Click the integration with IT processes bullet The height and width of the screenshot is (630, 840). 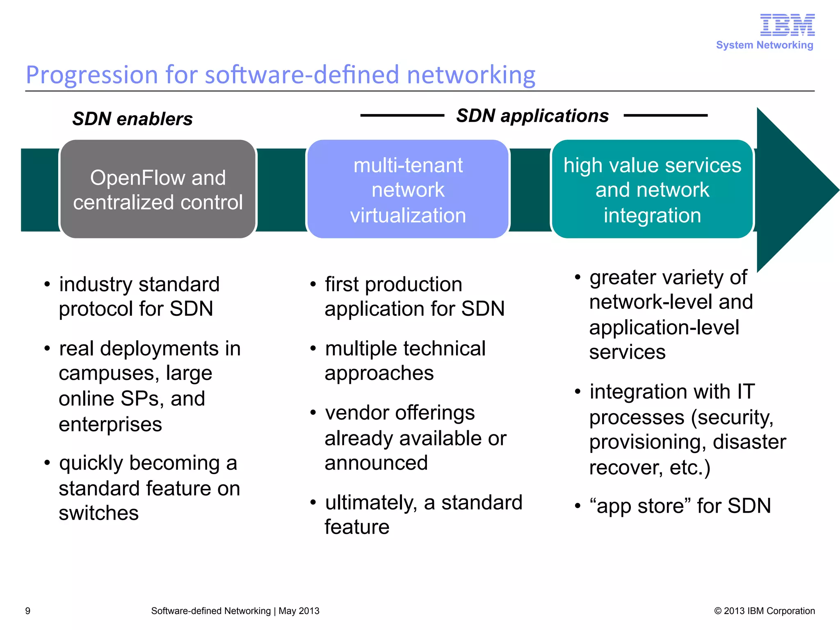point(687,429)
